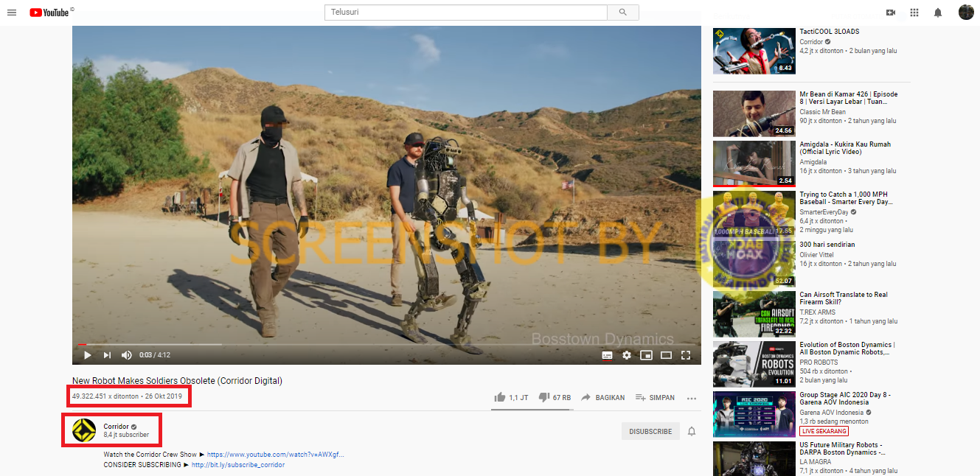Open the Corridor channel name link

pyautogui.click(x=116, y=427)
